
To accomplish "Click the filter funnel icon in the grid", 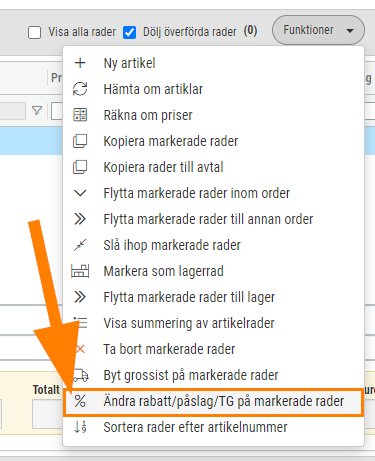I will pyautogui.click(x=37, y=111).
